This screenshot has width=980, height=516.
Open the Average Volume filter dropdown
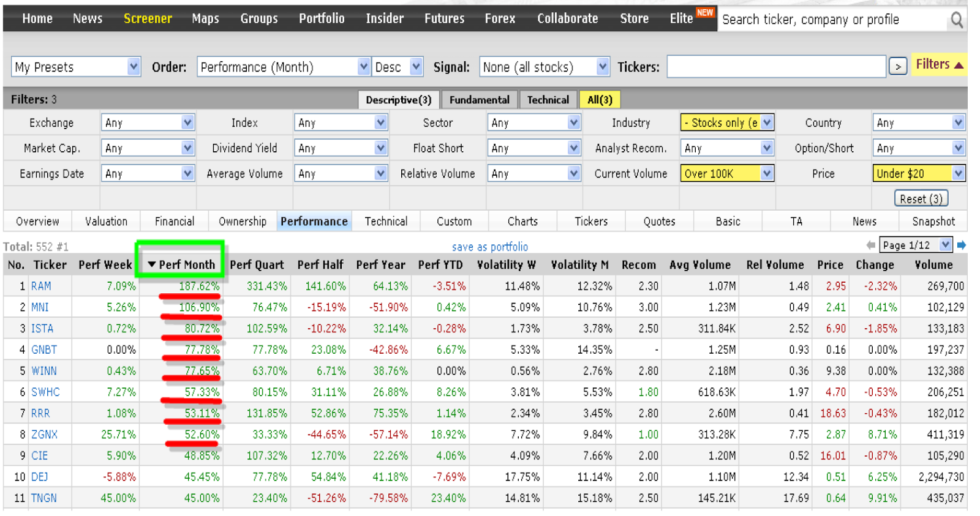coord(341,174)
